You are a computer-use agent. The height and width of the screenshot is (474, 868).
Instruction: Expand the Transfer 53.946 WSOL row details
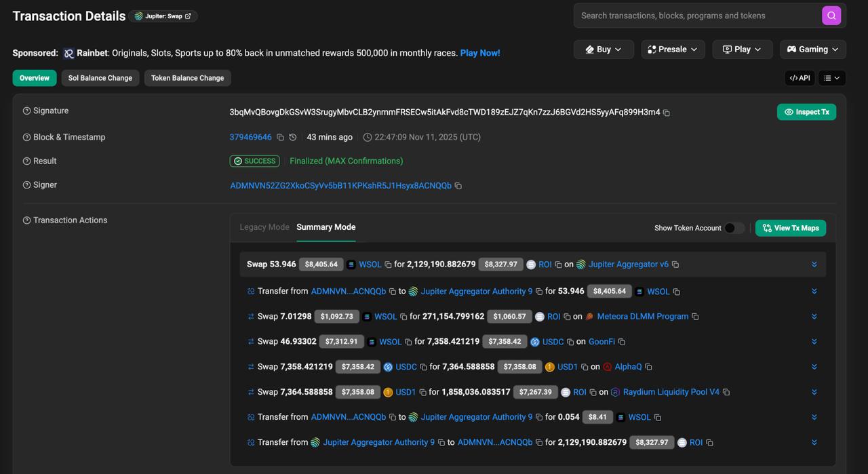click(814, 292)
